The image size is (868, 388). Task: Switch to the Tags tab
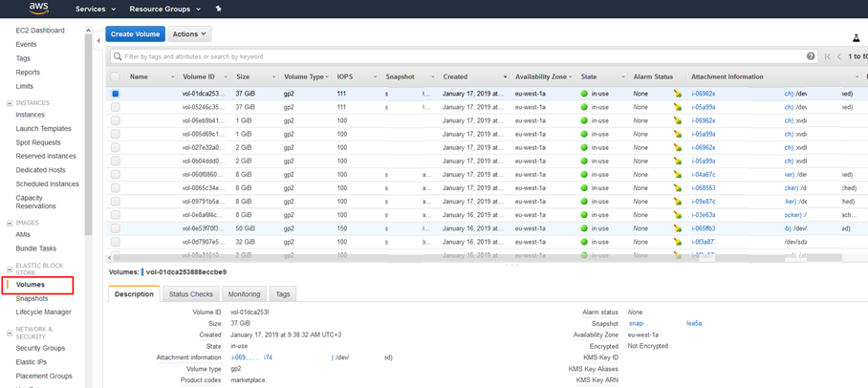coord(283,294)
